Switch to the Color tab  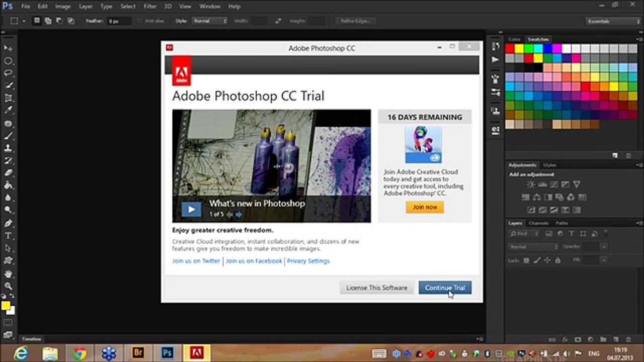514,39
